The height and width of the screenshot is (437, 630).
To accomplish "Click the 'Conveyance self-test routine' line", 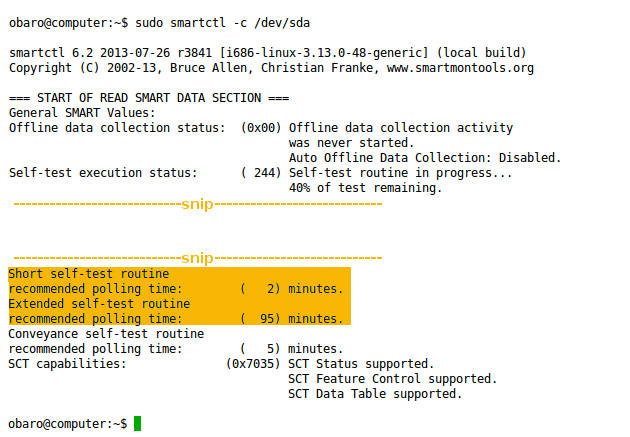I will 106,334.
